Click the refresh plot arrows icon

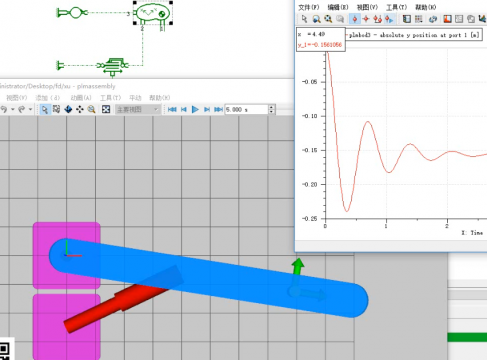point(433,19)
